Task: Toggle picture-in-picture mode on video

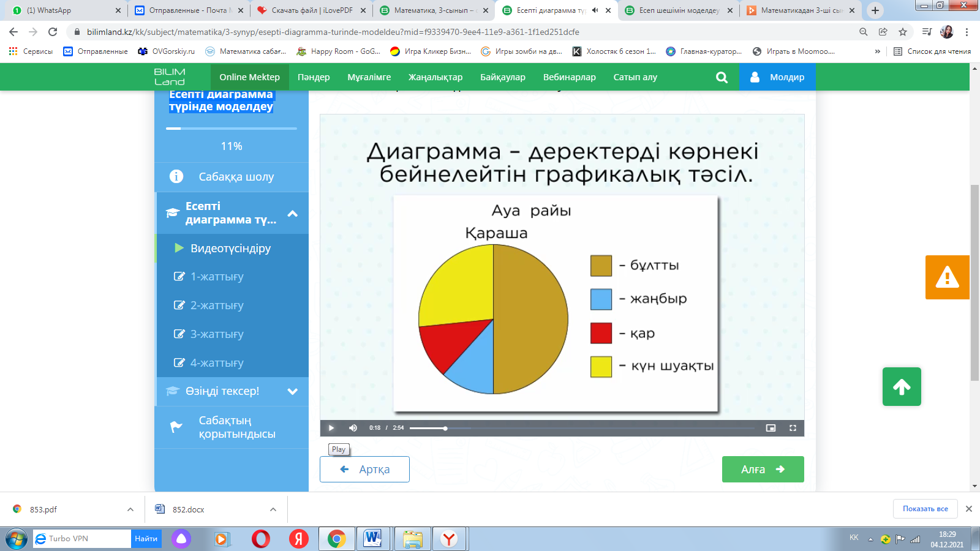Action: 771,428
